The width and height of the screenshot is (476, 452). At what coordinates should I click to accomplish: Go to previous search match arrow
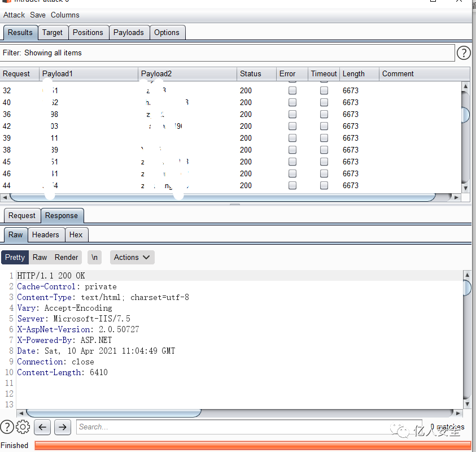click(x=42, y=427)
